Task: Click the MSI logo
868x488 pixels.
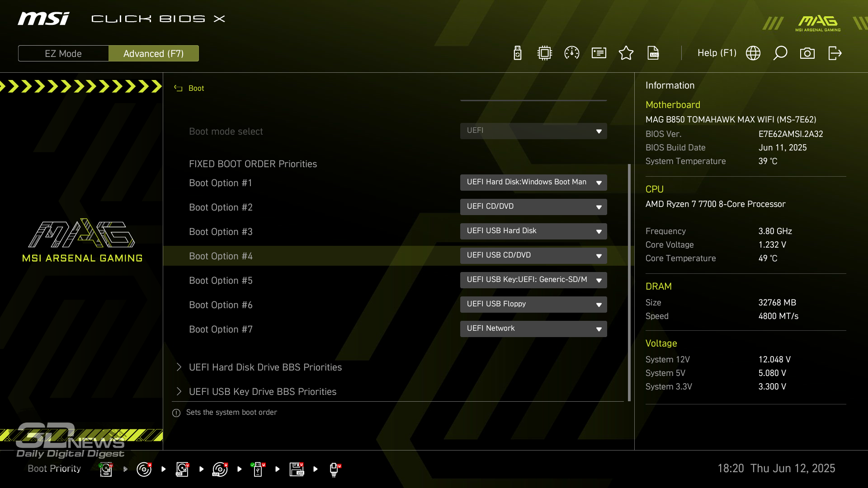Action: click(43, 19)
